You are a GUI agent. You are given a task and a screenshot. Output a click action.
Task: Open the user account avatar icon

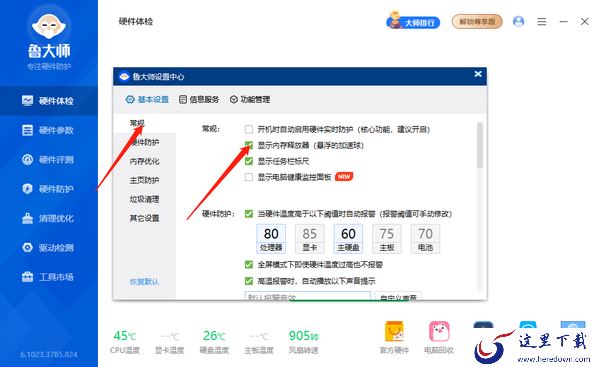point(518,21)
